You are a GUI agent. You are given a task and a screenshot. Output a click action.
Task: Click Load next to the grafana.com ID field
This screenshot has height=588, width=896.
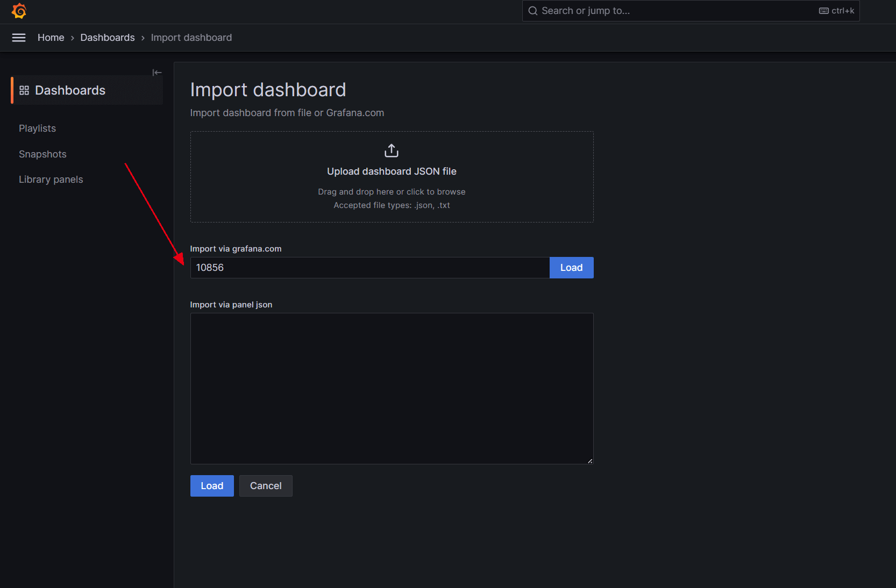572,268
